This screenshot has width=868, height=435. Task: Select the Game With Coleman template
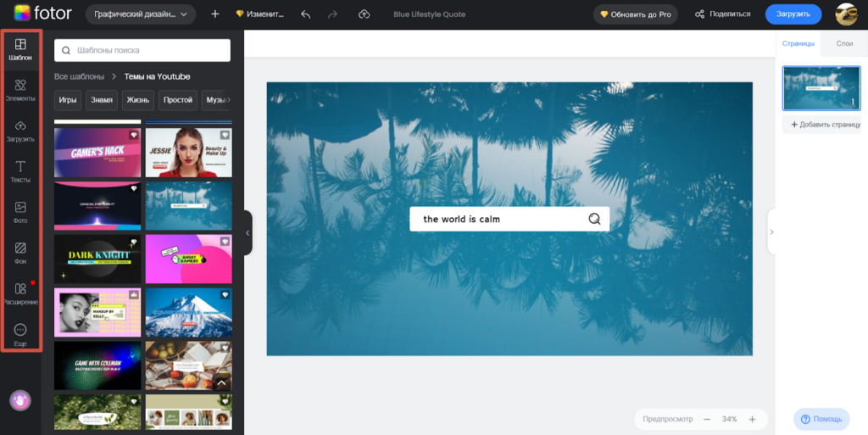[97, 365]
